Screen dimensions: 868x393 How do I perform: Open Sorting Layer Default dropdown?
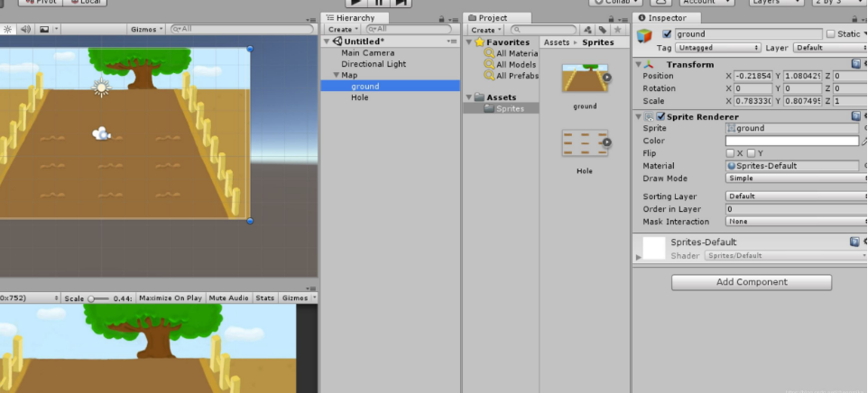pyautogui.click(x=796, y=196)
